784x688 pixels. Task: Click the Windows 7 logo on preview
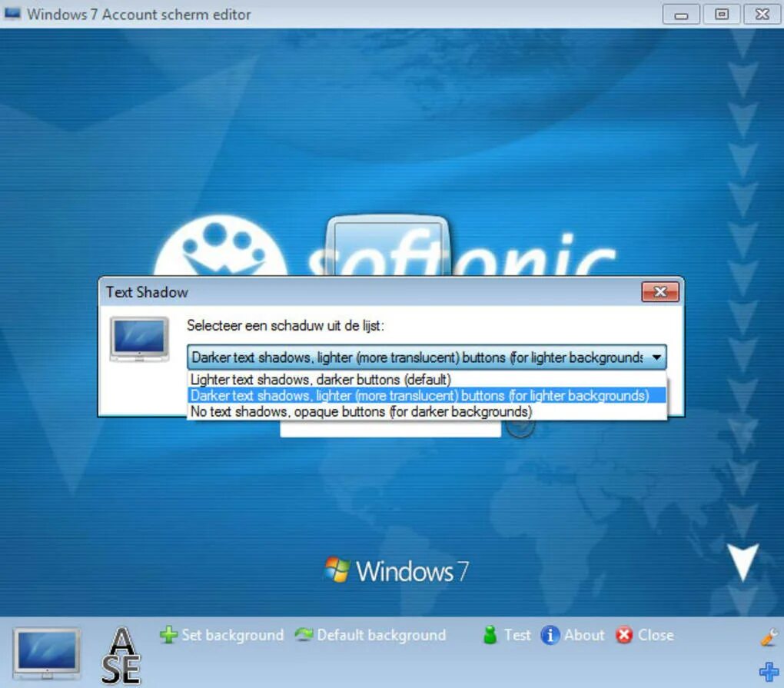coord(397,571)
